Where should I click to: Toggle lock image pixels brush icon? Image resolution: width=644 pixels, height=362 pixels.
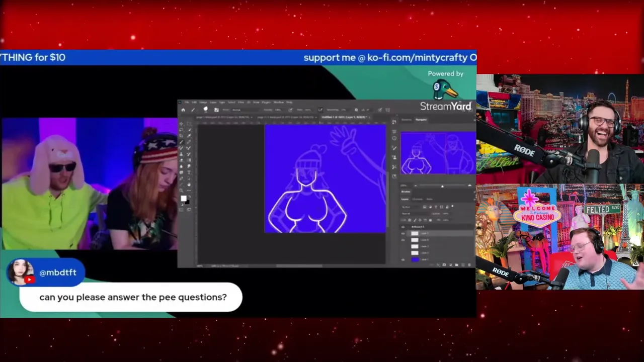(415, 220)
